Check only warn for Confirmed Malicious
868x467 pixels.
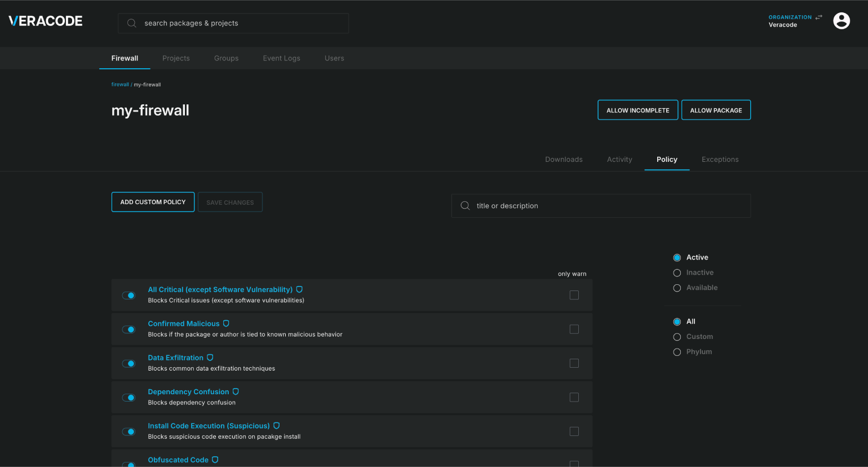click(x=574, y=329)
